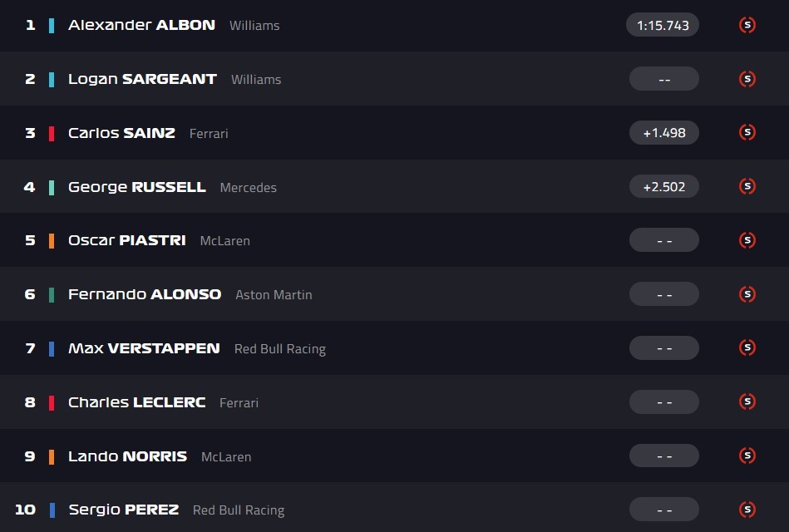Screen dimensions: 789x532
Task: Click the tyre icon in Fernando Alonso's row
Action: 747,294
